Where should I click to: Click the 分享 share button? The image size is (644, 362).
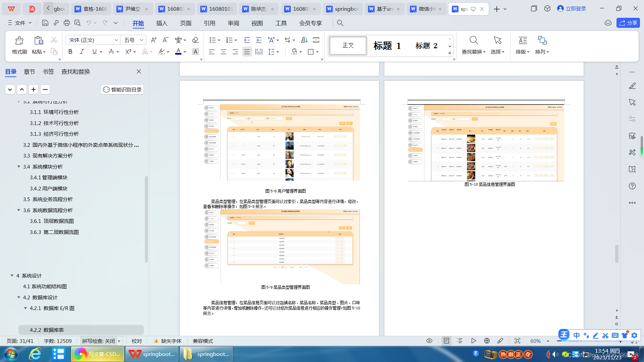(628, 23)
